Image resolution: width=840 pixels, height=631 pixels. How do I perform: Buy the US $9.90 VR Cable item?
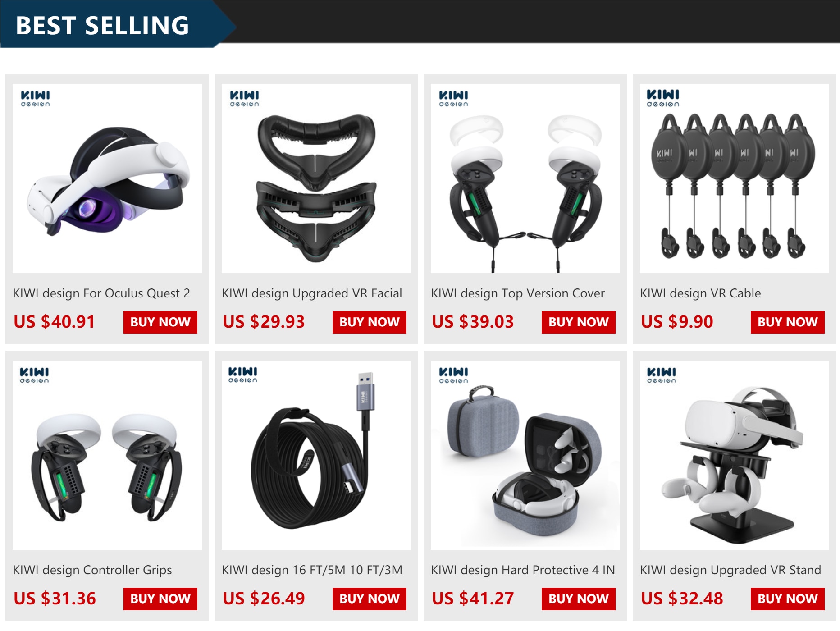coord(788,322)
